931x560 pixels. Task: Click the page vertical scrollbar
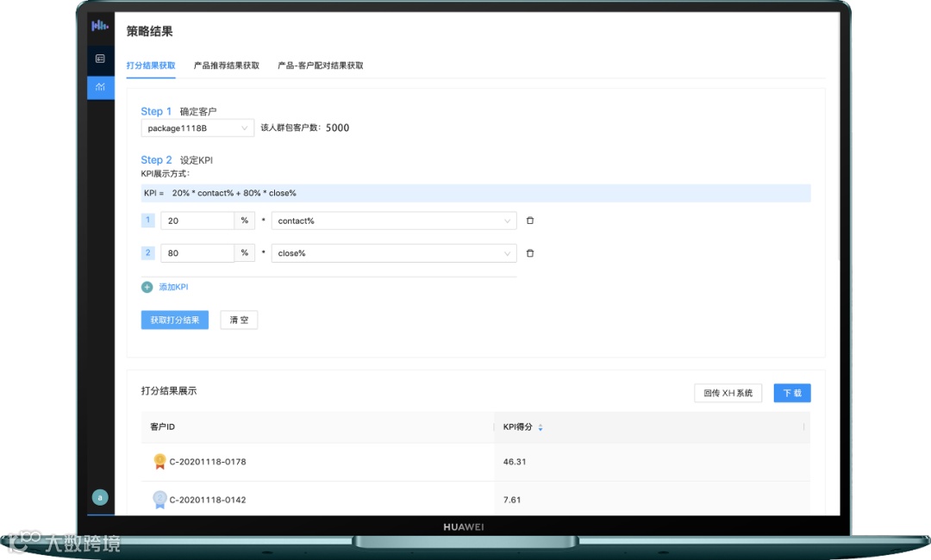(839, 136)
